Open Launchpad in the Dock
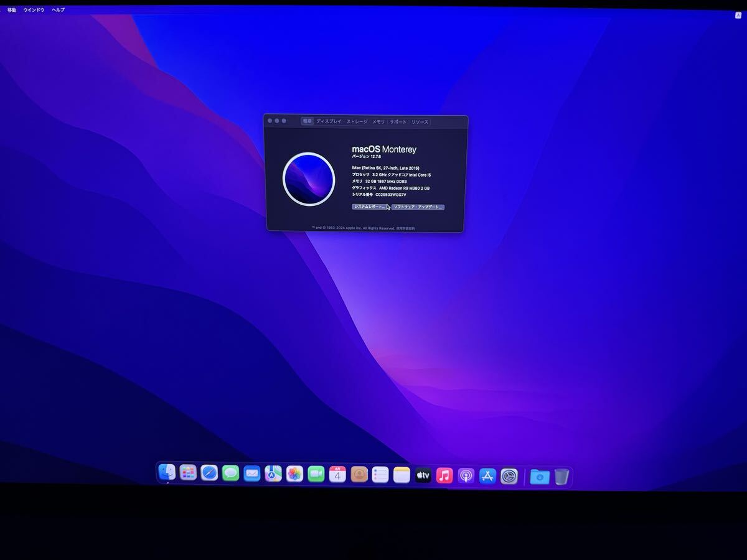The image size is (747, 560). pyautogui.click(x=188, y=473)
